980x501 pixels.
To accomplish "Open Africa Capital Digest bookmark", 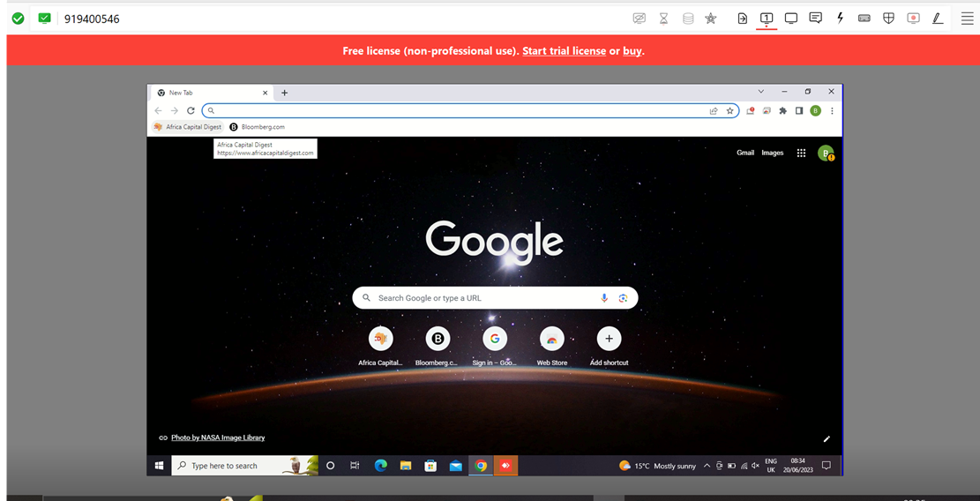I will point(188,127).
